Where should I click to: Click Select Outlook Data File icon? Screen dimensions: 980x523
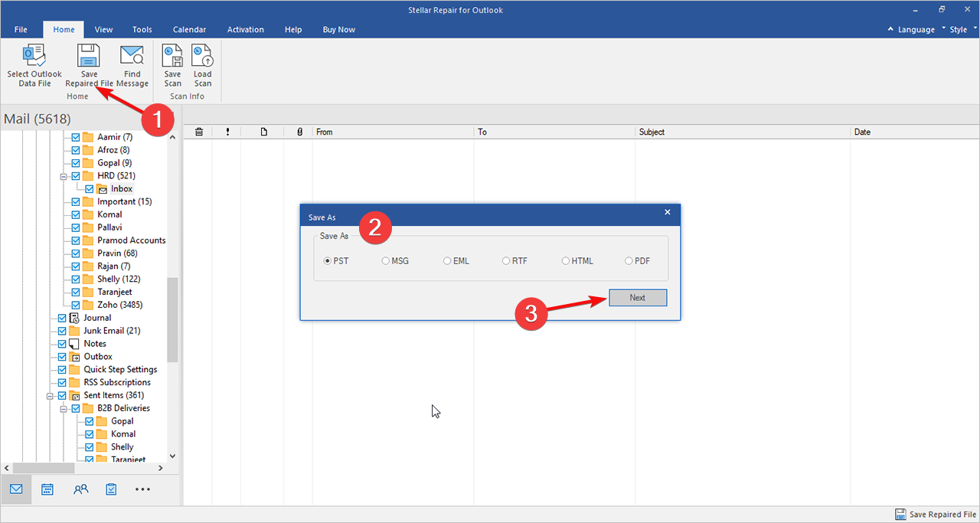pyautogui.click(x=34, y=56)
